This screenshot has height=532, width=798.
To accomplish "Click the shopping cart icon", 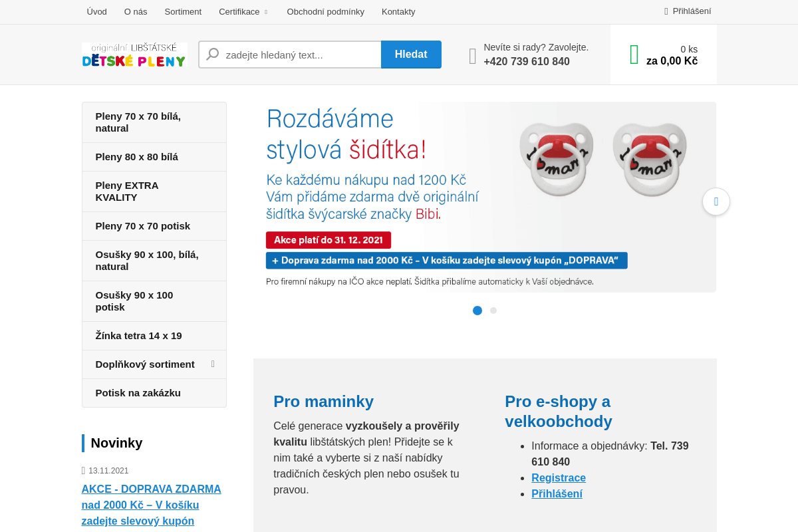I will [634, 55].
